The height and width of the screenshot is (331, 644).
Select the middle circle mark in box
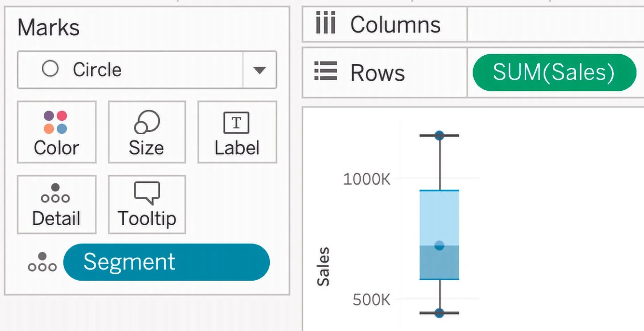tap(439, 245)
